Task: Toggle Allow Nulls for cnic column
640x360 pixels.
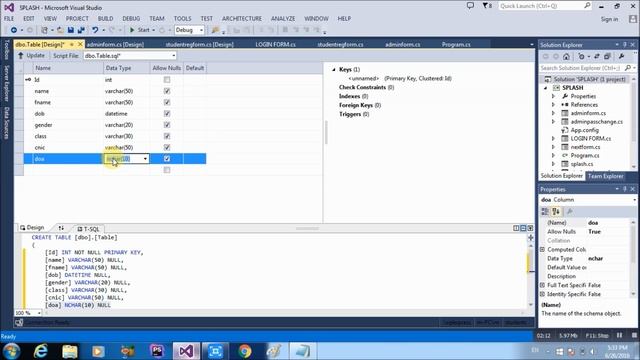Action: (167, 147)
